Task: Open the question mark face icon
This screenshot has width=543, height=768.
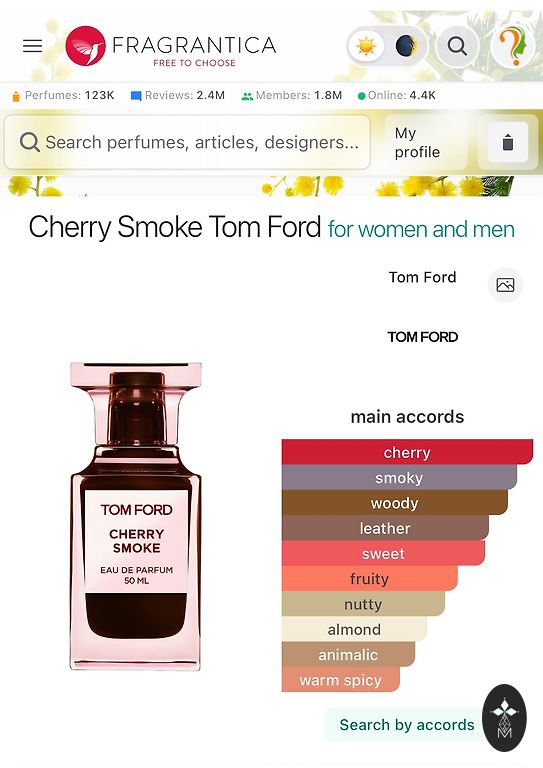Action: [512, 46]
